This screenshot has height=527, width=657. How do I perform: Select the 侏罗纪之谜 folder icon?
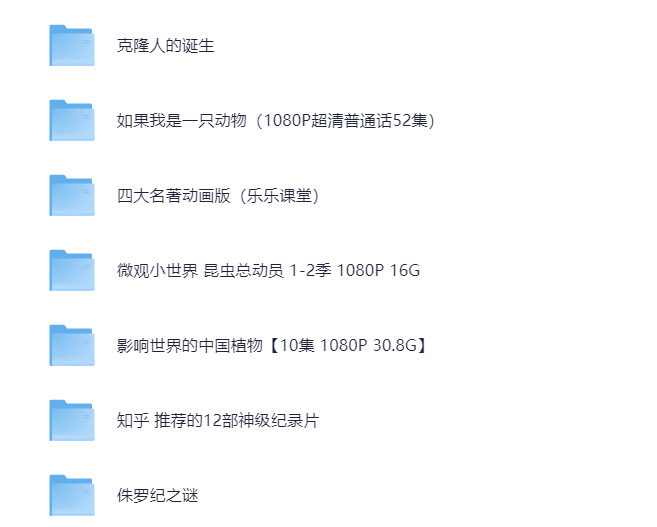coord(71,496)
